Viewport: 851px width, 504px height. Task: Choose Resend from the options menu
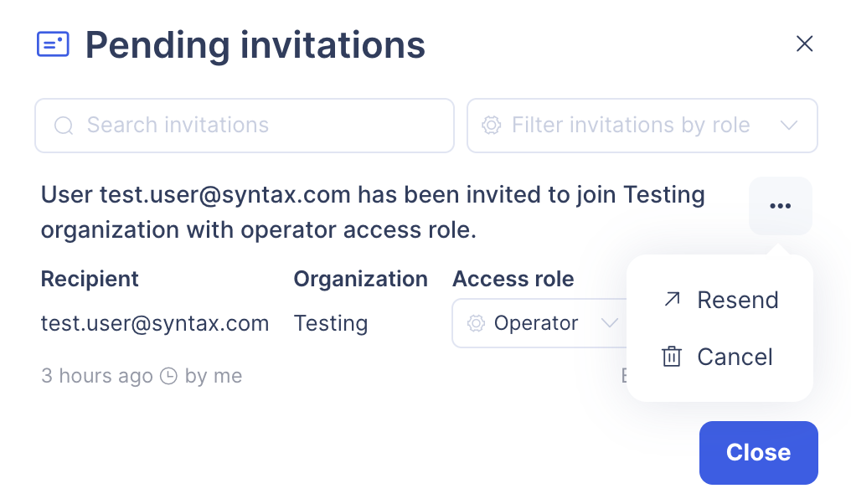(737, 300)
